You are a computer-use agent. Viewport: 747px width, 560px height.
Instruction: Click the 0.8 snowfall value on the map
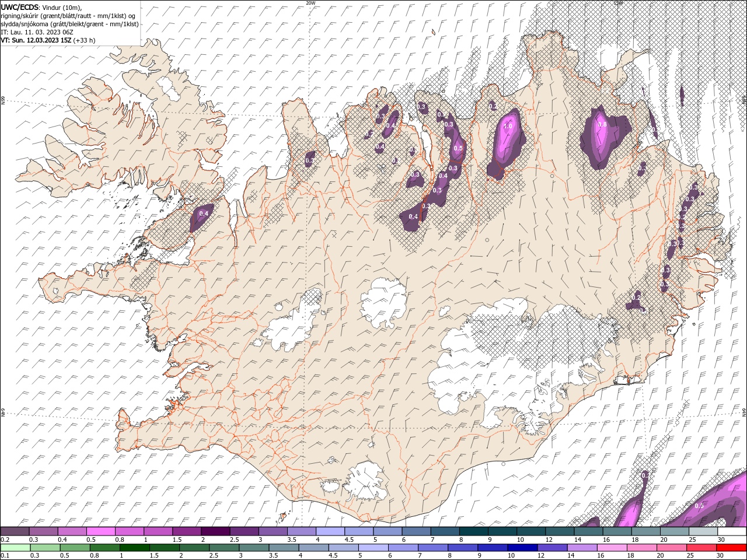(x=603, y=124)
